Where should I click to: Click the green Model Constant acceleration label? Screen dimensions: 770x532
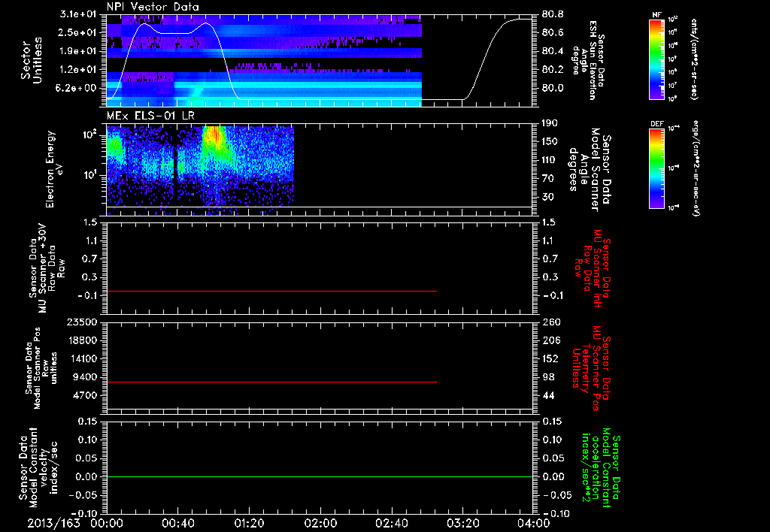tap(601, 467)
